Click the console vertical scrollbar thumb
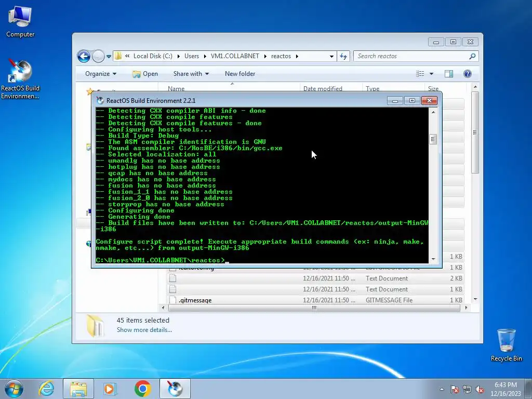This screenshot has height=399, width=532. pos(433,139)
